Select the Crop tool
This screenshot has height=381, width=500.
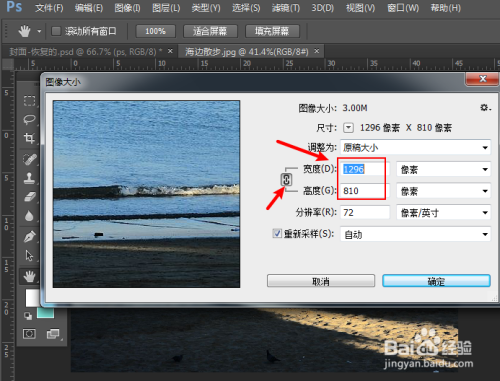click(29, 138)
